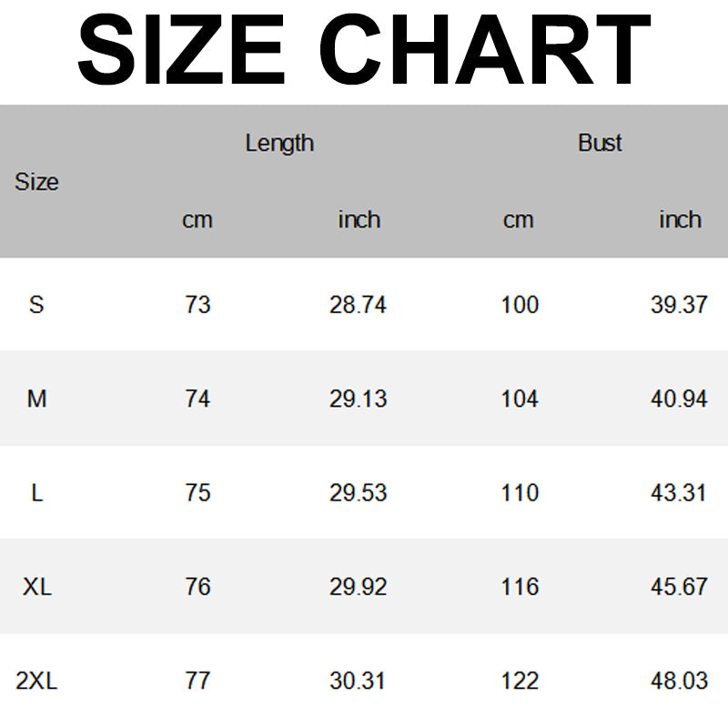The height and width of the screenshot is (728, 728).
Task: Click the M size row label
Action: [x=36, y=399]
